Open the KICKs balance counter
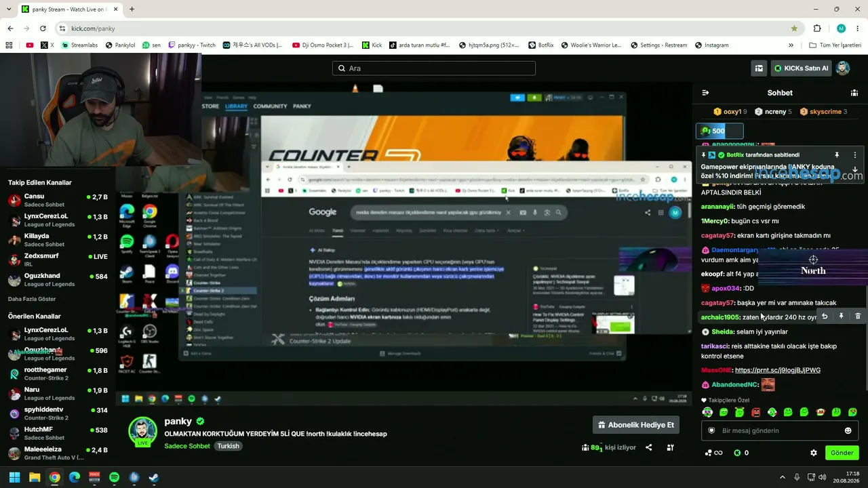 [x=741, y=453]
